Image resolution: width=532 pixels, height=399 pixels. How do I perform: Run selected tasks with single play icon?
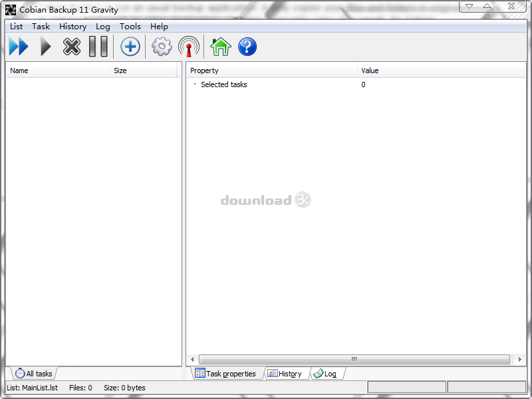click(46, 47)
